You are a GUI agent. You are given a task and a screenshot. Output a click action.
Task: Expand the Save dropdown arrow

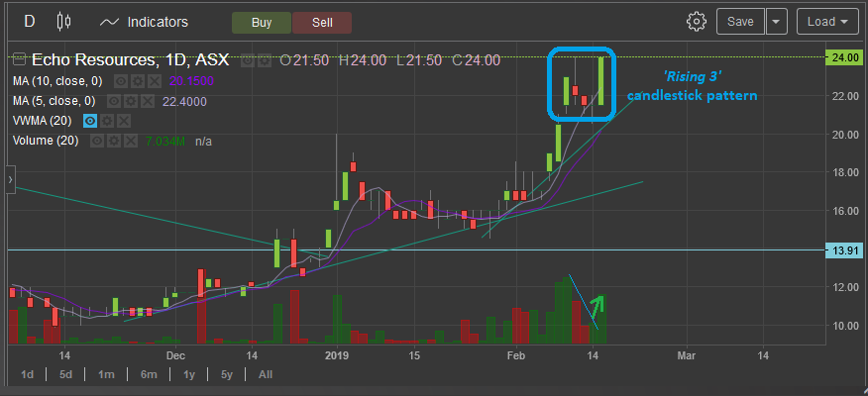point(777,22)
